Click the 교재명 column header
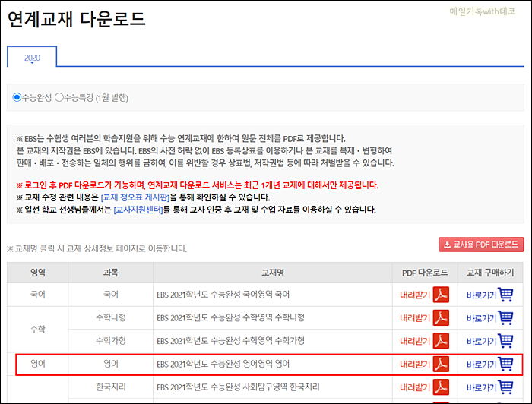The height and width of the screenshot is (404, 532). tap(273, 273)
